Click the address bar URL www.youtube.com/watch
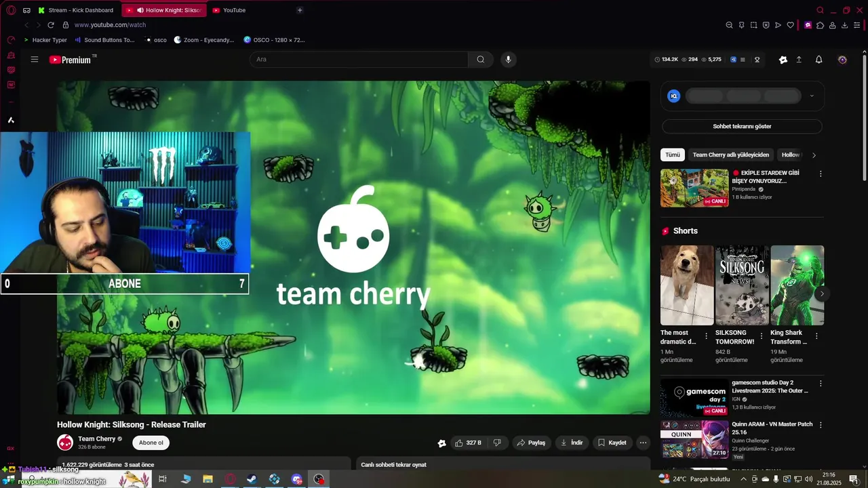 point(110,25)
